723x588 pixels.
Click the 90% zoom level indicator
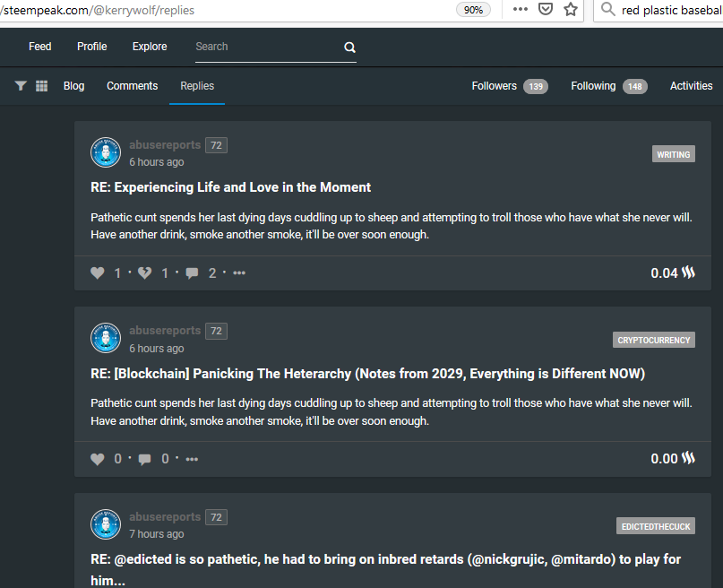click(x=473, y=10)
